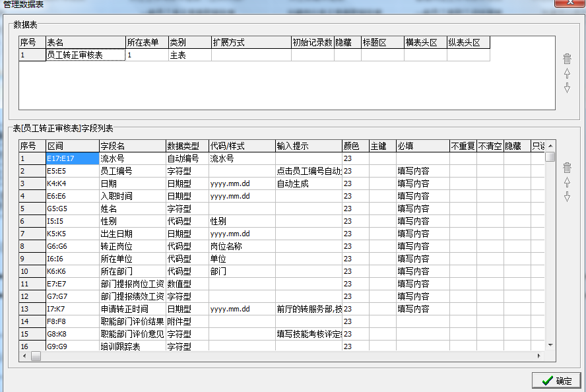Screen dimensions: 586x392
Task: Click the 单位 code cell
Action: pyautogui.click(x=242, y=259)
